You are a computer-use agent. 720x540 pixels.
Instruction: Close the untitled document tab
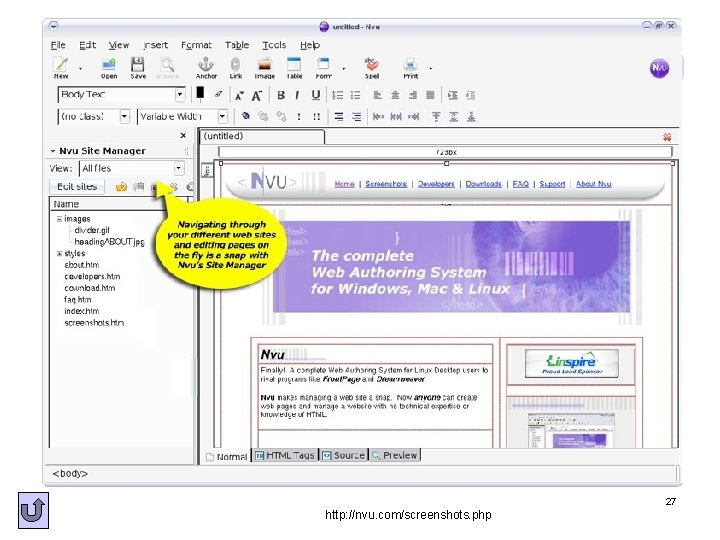tap(667, 137)
